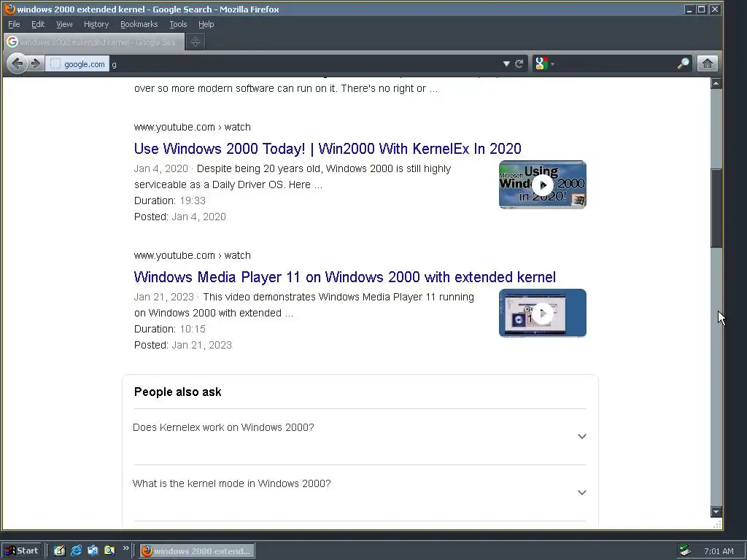Click the 'Duration: 10:15' text
The height and width of the screenshot is (560, 747).
[169, 329]
